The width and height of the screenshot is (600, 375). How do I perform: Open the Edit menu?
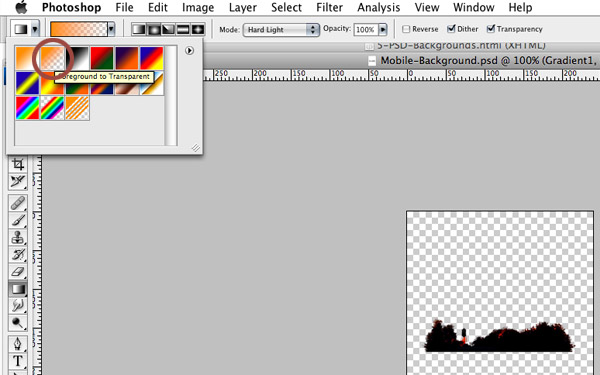[x=158, y=7]
